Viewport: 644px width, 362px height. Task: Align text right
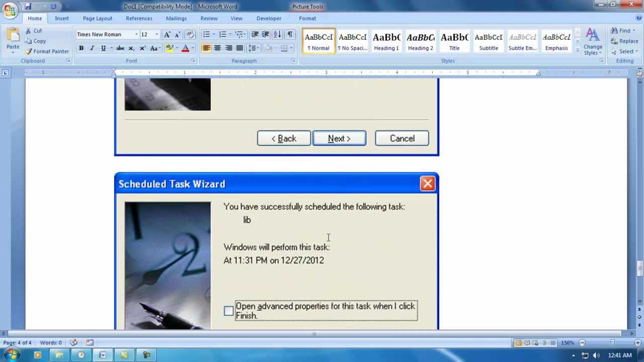[x=228, y=48]
